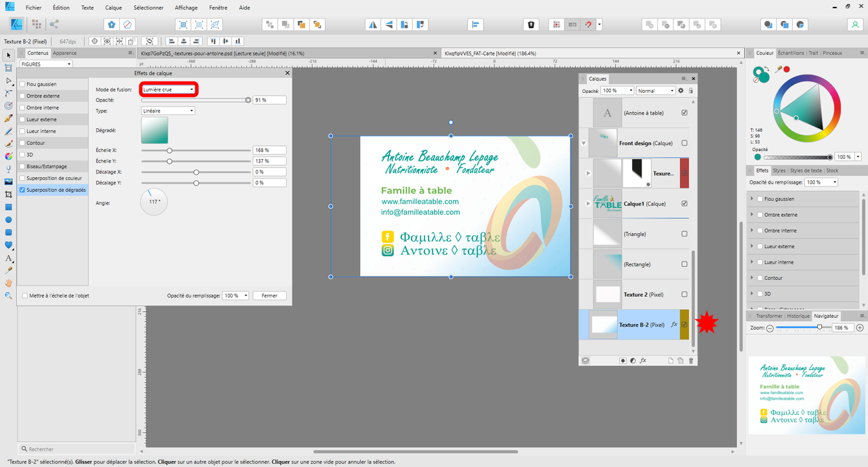Select the Node tool
868x467 pixels.
pos(9,81)
